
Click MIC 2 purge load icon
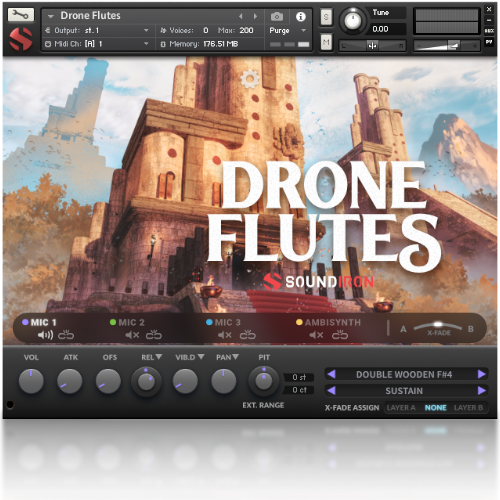(x=154, y=334)
